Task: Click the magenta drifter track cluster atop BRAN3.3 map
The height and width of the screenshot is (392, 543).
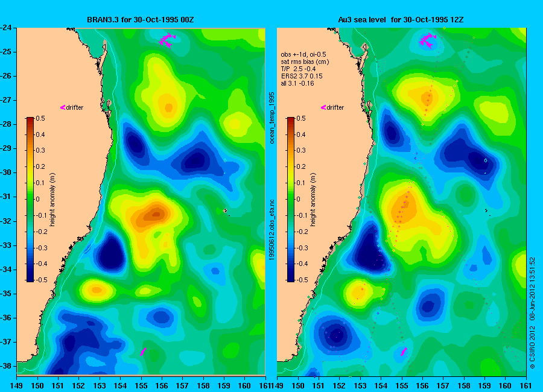Action: coord(167,40)
